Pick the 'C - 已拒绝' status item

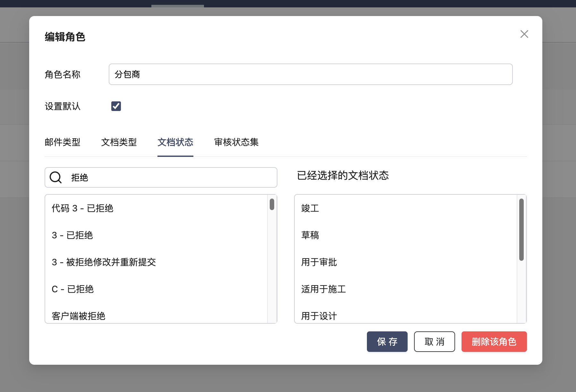[73, 289]
